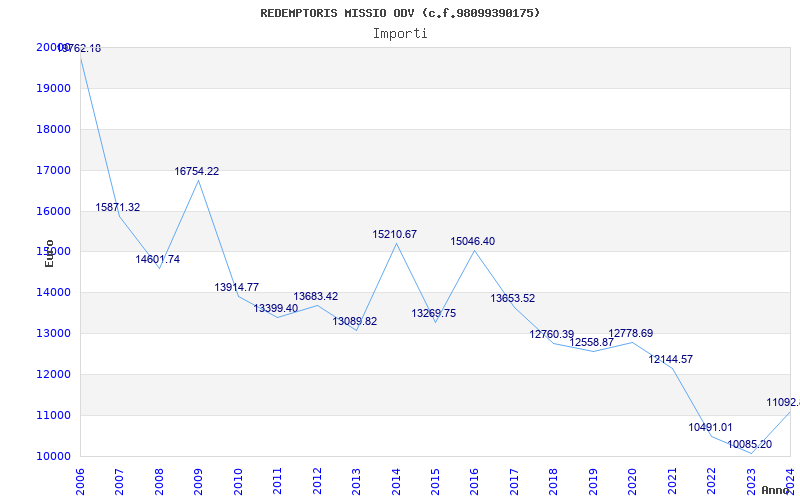Click the Anno x-axis title

pos(776,490)
